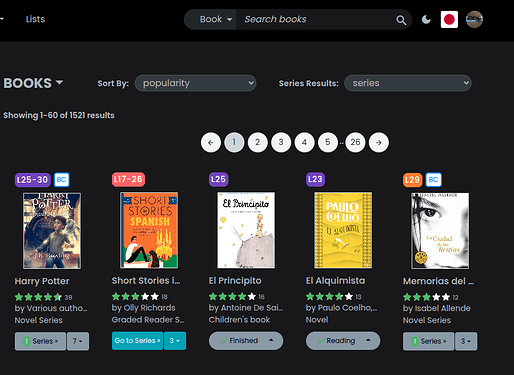Open the user profile avatar

(474, 19)
